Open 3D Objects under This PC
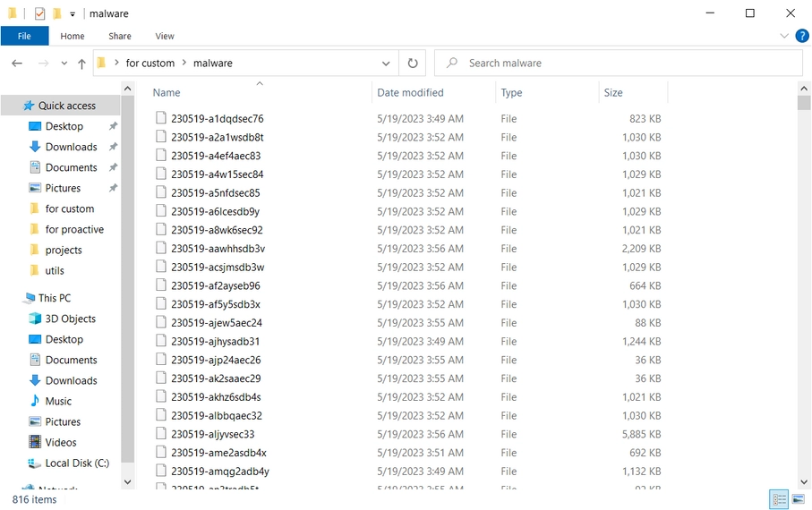The width and height of the screenshot is (812, 510). pyautogui.click(x=70, y=319)
